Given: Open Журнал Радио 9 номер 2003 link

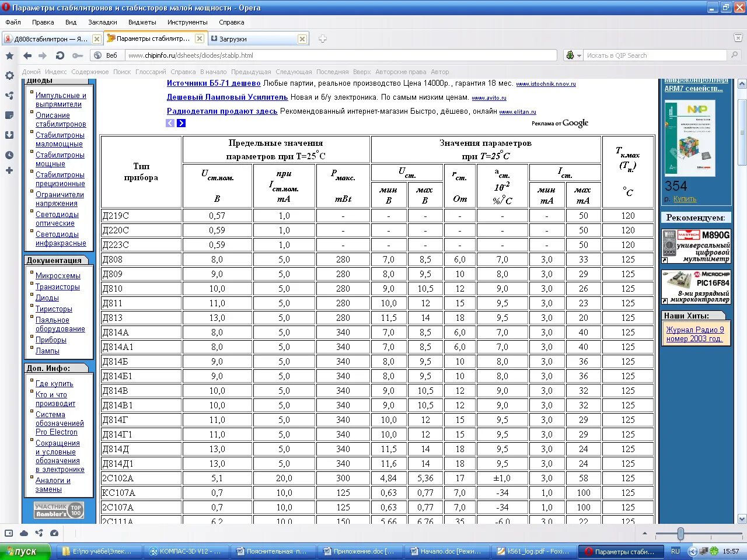Looking at the screenshot, I should [x=695, y=334].
